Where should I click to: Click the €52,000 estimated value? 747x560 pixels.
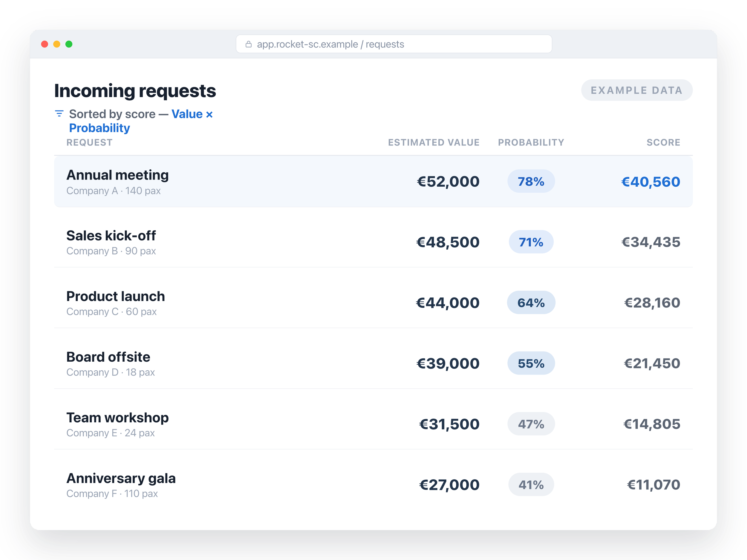(448, 182)
